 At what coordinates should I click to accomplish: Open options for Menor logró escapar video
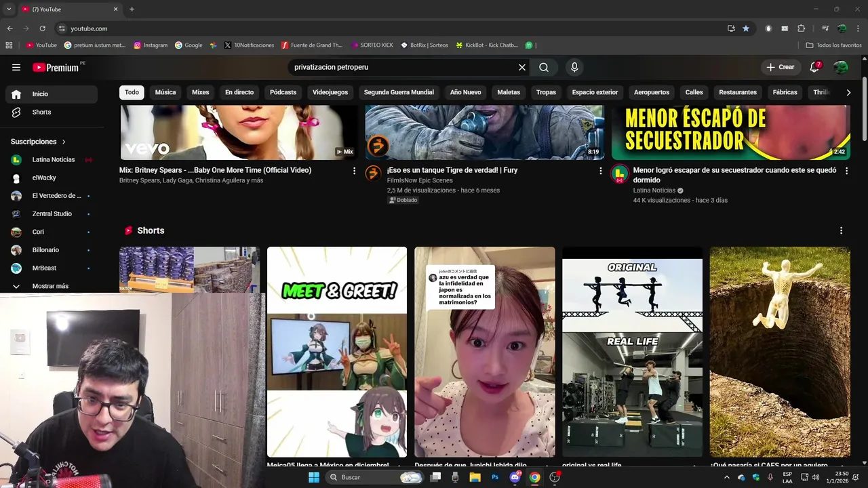[846, 171]
